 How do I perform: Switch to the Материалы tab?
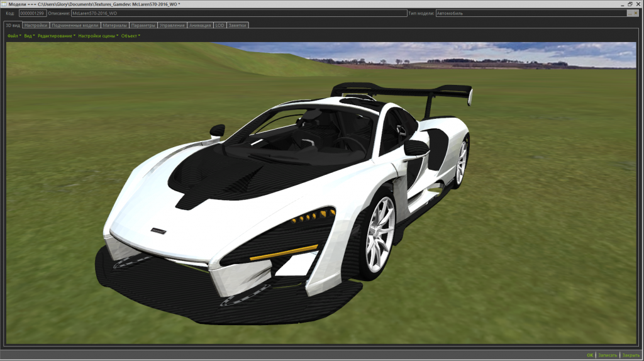[x=114, y=26]
